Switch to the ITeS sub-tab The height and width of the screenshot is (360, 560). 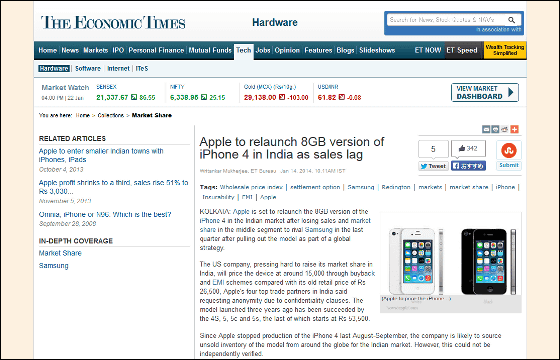point(142,69)
